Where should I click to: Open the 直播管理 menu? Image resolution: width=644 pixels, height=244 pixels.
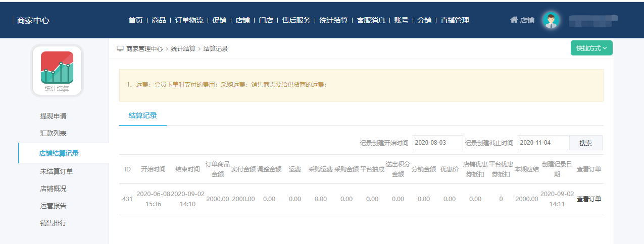[455, 20]
